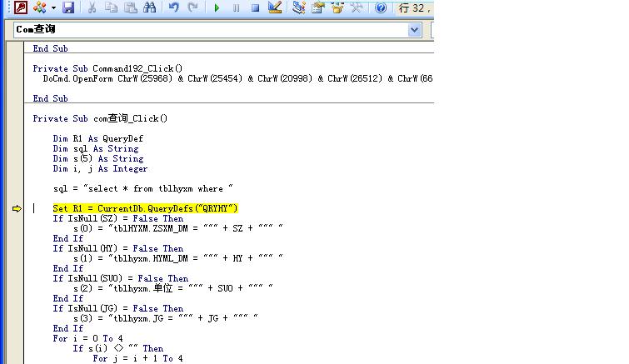Click the Toolbox wrench icon
Image resolution: width=629 pixels, height=364 pixels.
click(x=357, y=7)
